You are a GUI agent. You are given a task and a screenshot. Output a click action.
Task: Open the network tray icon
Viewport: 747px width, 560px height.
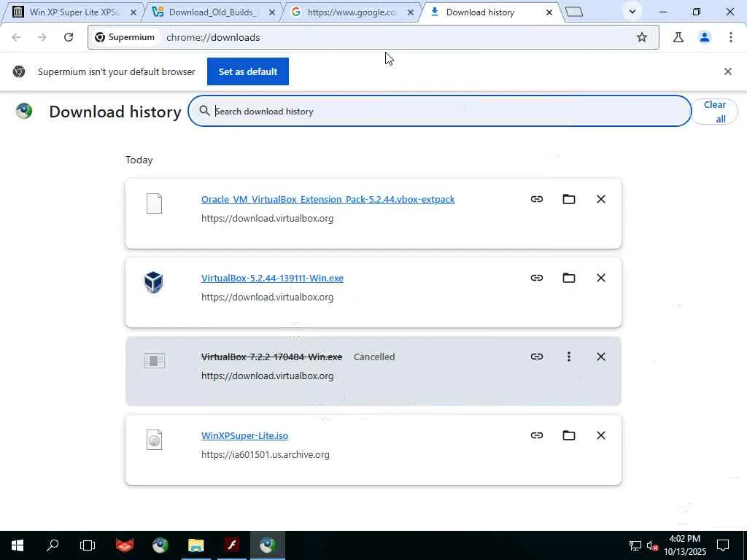pos(635,545)
